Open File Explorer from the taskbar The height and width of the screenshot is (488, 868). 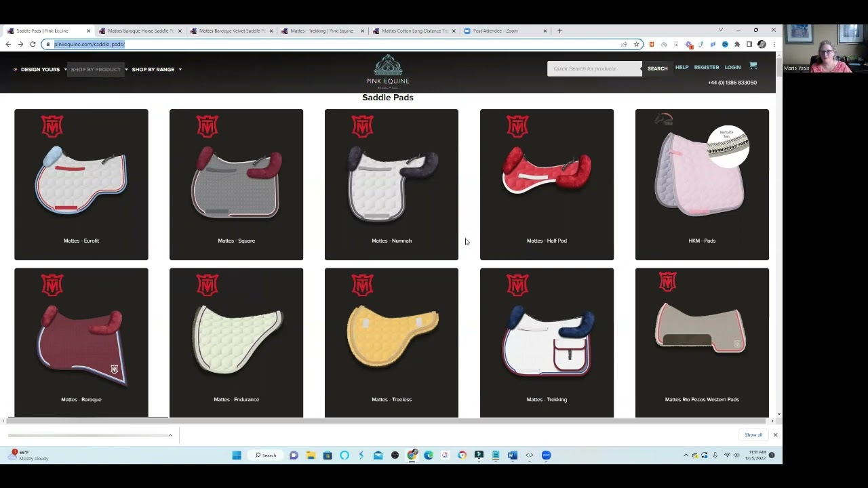(x=311, y=455)
